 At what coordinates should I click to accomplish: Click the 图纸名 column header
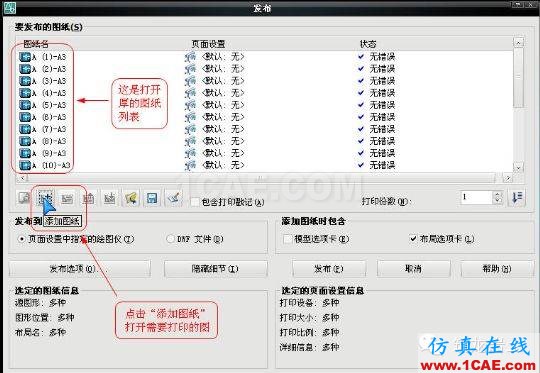point(36,44)
